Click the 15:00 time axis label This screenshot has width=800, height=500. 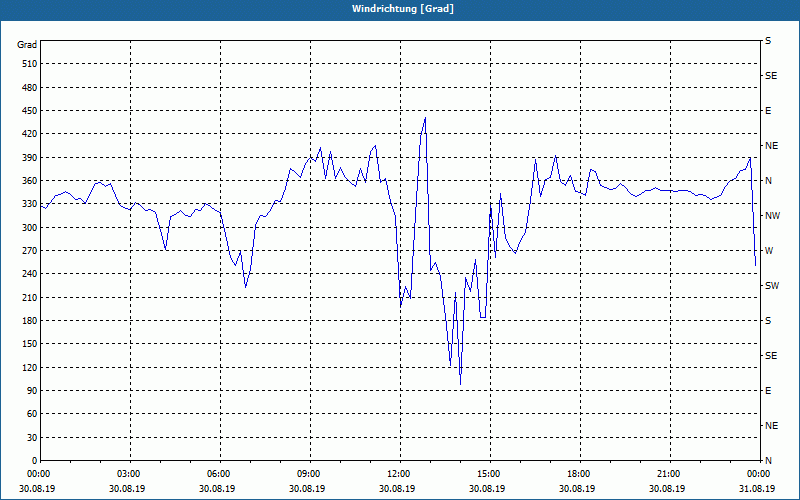487,474
